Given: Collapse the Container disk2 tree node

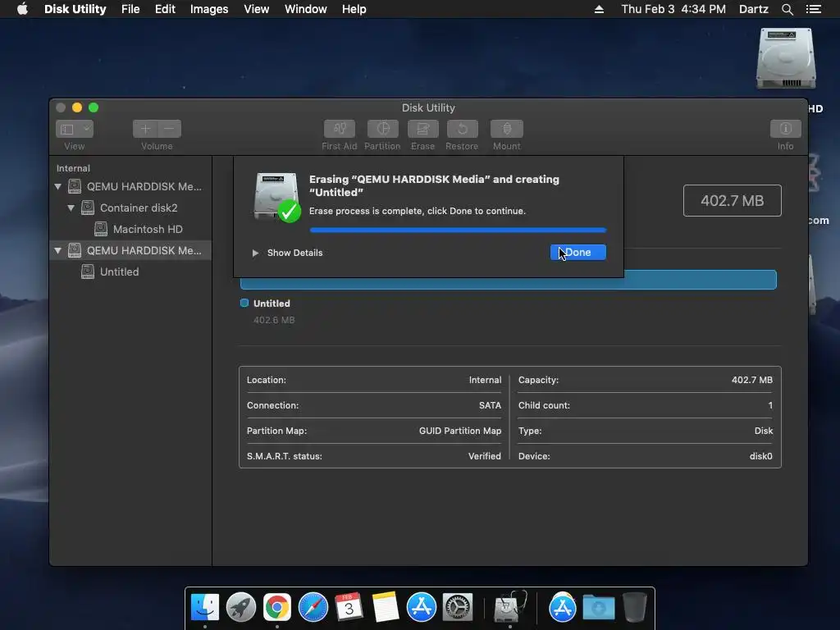Looking at the screenshot, I should tap(71, 208).
